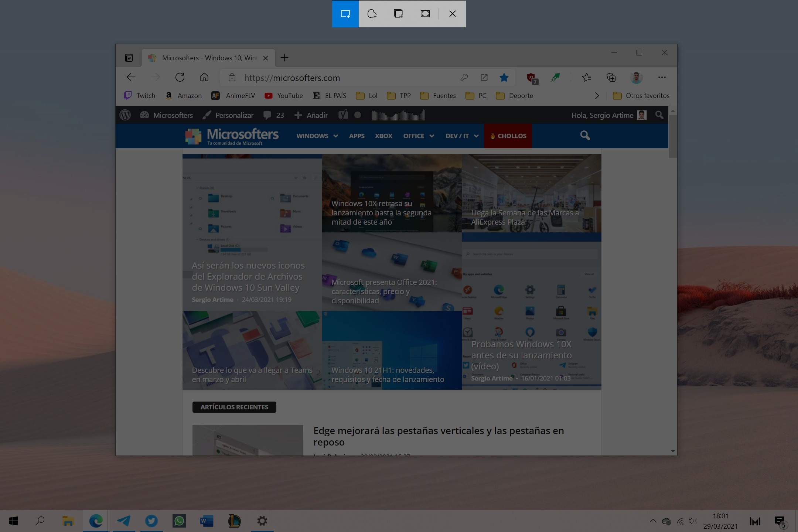This screenshot has height=532, width=798.
Task: Open Edge home page
Action: (x=204, y=77)
